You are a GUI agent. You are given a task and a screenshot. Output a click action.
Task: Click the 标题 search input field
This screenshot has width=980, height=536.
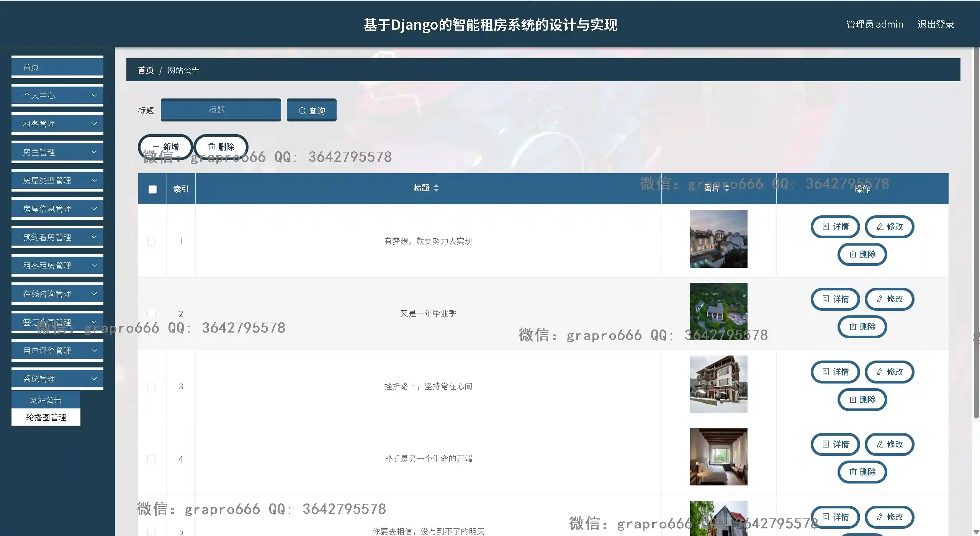tap(221, 110)
